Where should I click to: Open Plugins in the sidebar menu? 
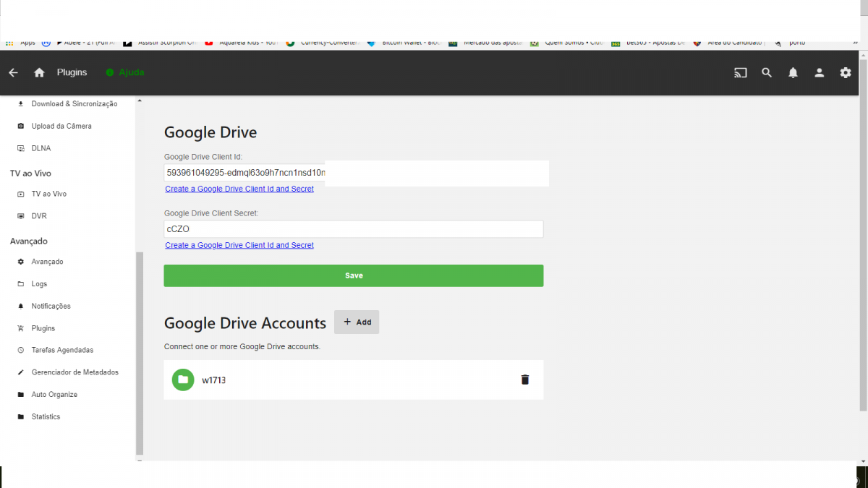pyautogui.click(x=43, y=328)
